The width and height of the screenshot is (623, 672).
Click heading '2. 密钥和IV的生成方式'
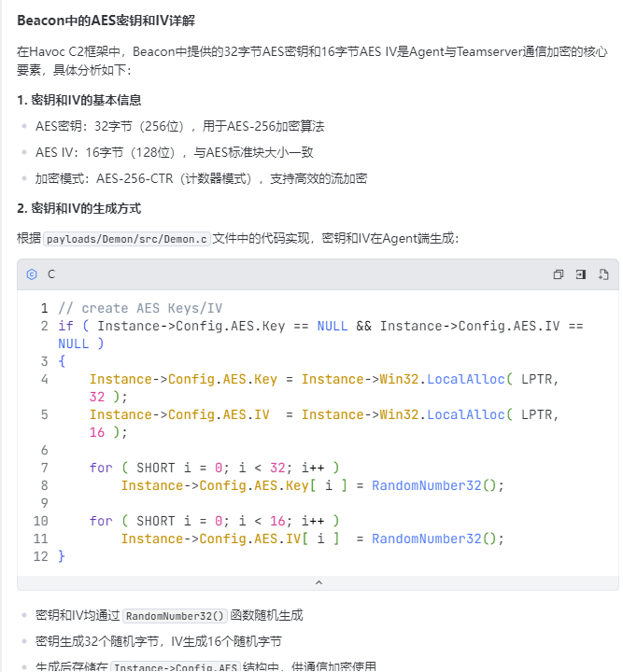[79, 208]
